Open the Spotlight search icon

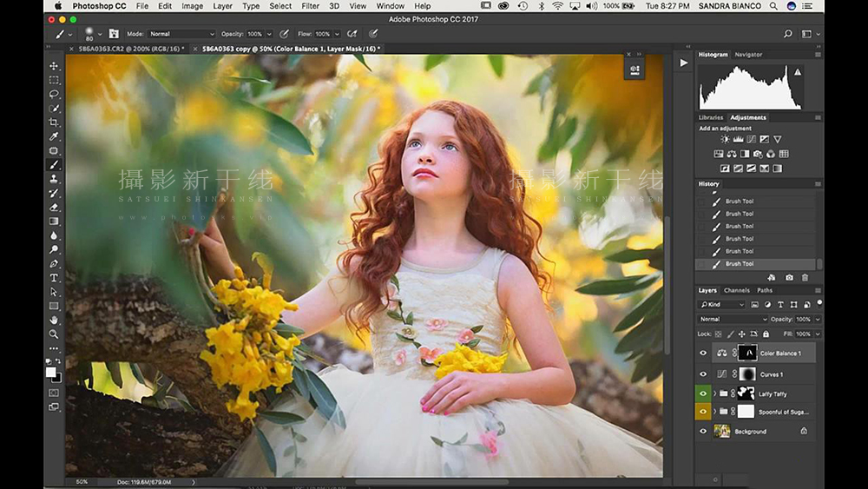tap(773, 6)
